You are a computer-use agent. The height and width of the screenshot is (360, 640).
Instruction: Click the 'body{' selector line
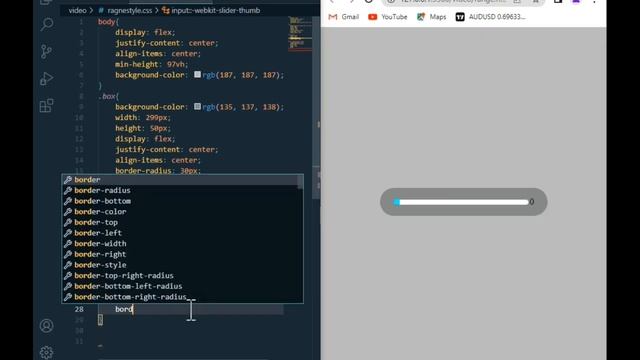coord(109,22)
